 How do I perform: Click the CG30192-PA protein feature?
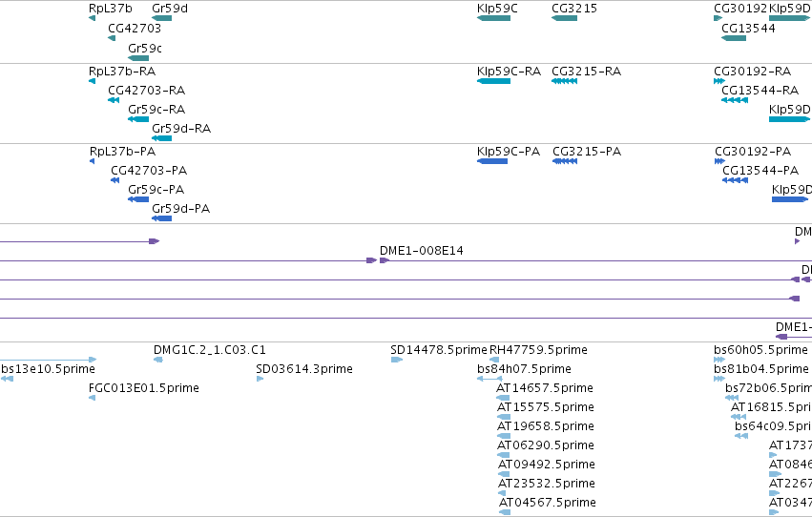click(x=719, y=161)
